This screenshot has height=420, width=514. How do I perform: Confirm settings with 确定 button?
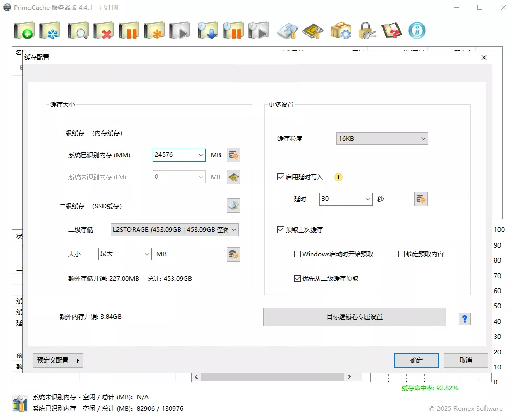tap(416, 360)
